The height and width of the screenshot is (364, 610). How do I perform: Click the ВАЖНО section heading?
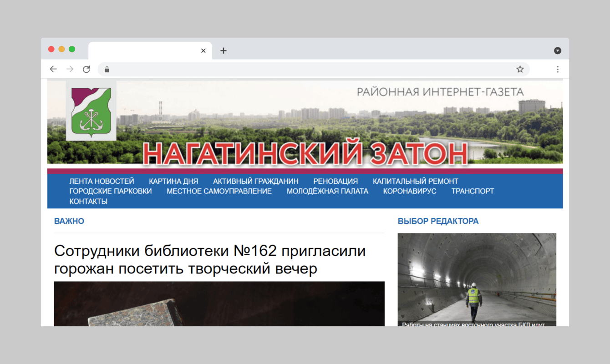click(x=69, y=221)
